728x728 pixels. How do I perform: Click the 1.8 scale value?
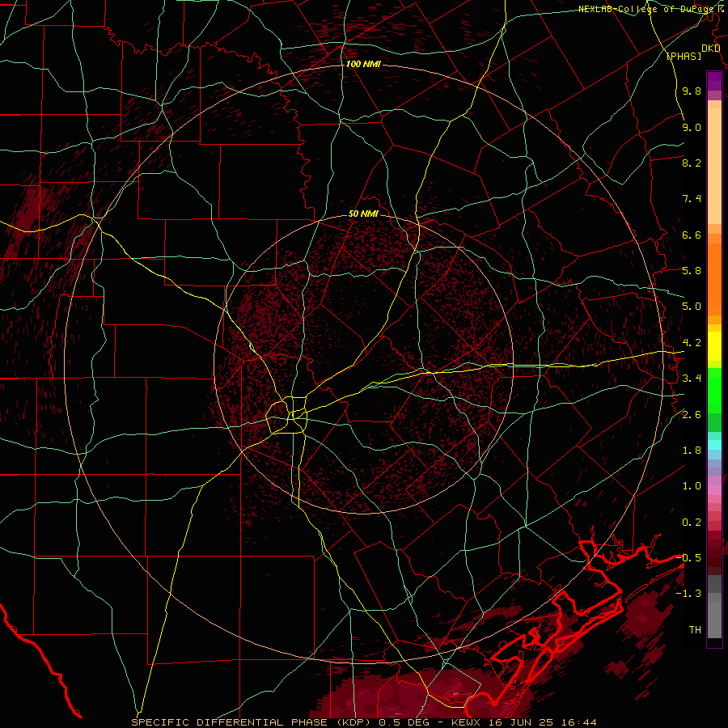692,451
